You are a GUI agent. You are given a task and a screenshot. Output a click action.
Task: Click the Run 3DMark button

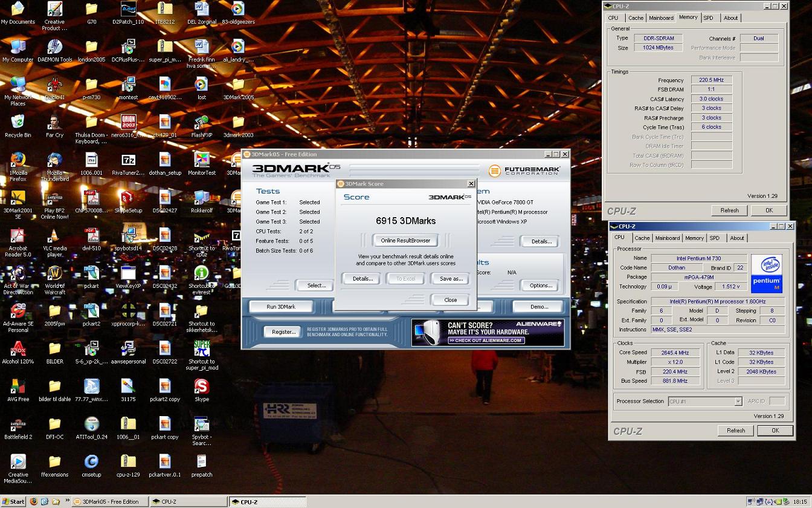pos(281,307)
